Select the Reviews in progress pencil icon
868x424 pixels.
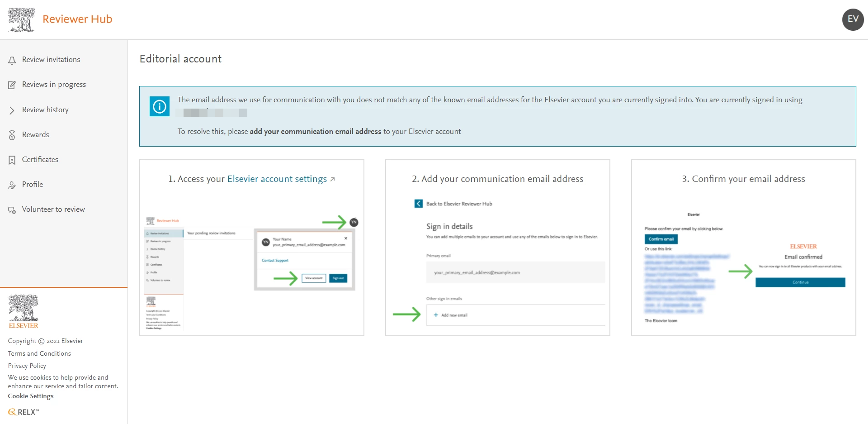point(12,84)
